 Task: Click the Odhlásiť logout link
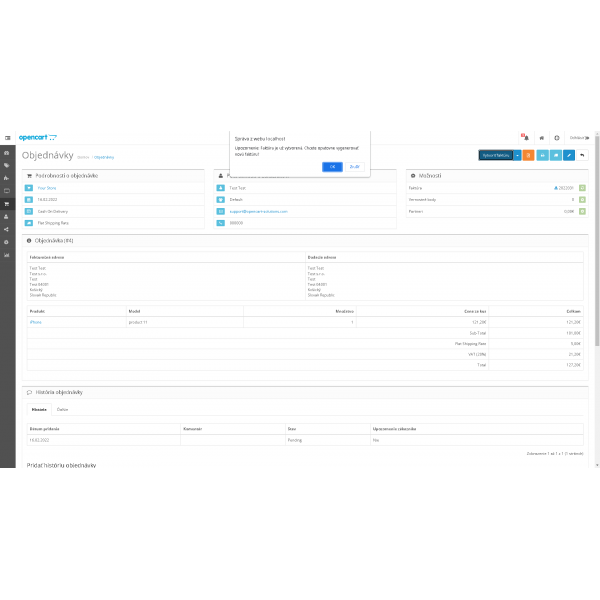pos(579,138)
